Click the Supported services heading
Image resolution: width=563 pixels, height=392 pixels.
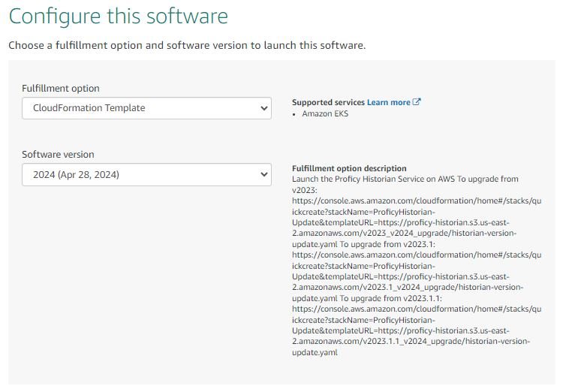328,102
